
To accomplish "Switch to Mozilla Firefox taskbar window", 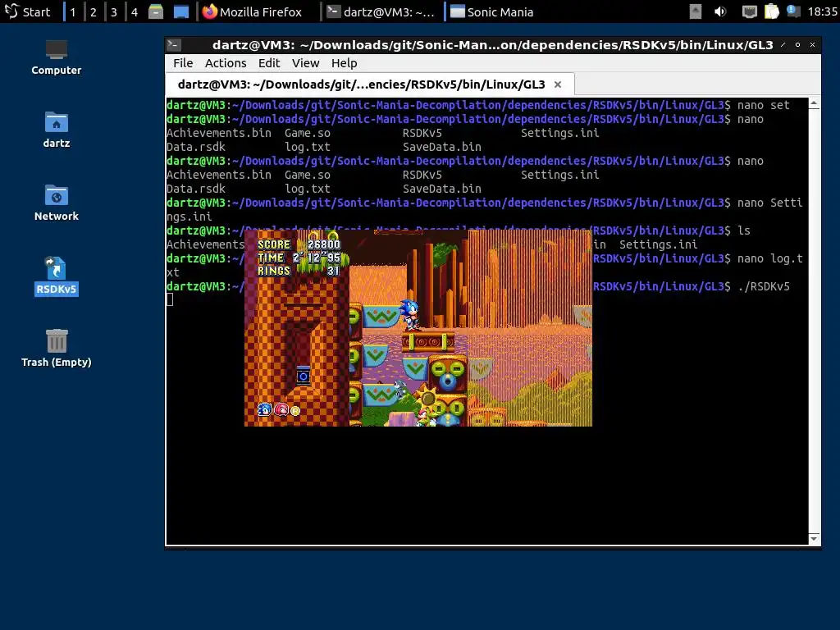I will click(253, 11).
